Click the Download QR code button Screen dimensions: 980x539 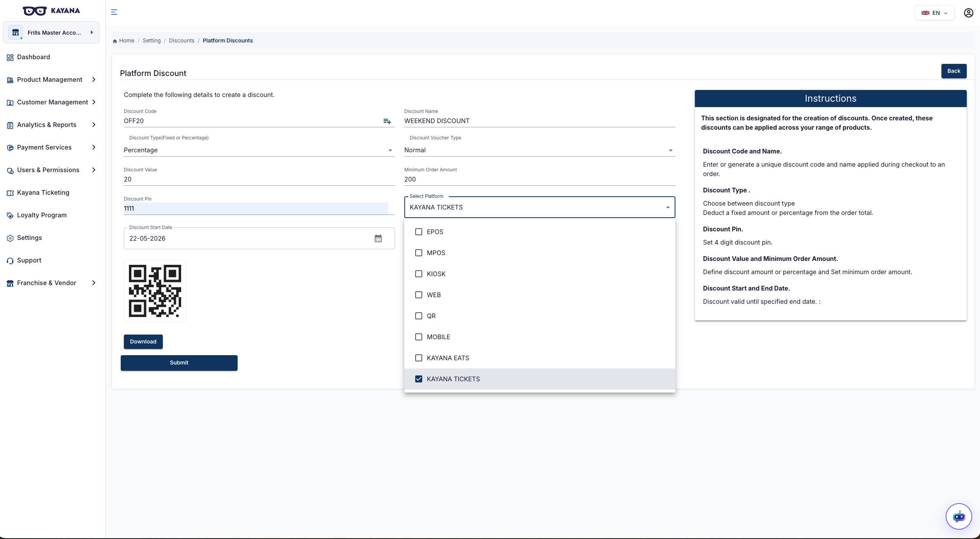pos(143,342)
